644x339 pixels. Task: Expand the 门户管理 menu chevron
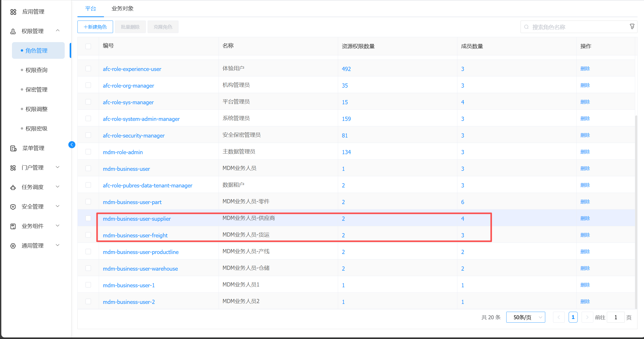pyautogui.click(x=58, y=167)
